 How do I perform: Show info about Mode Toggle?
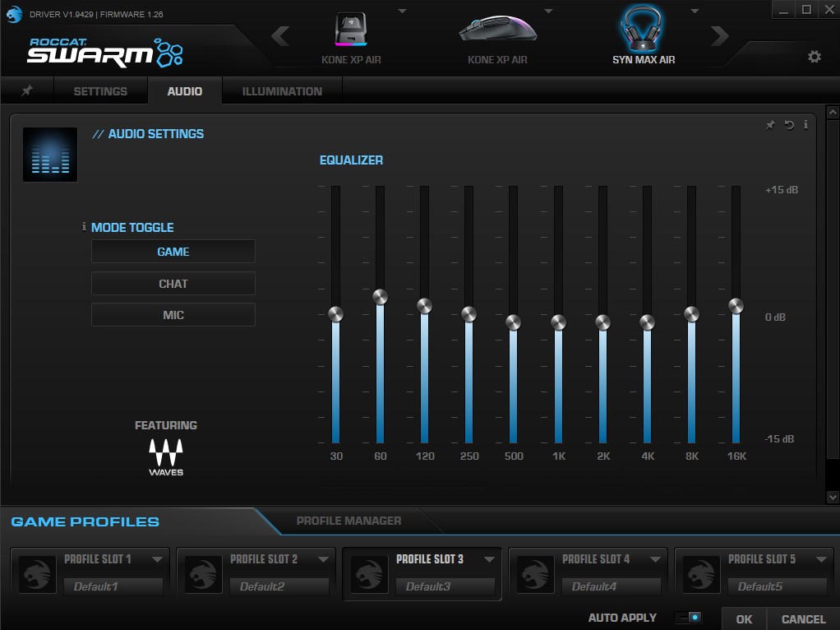84,227
